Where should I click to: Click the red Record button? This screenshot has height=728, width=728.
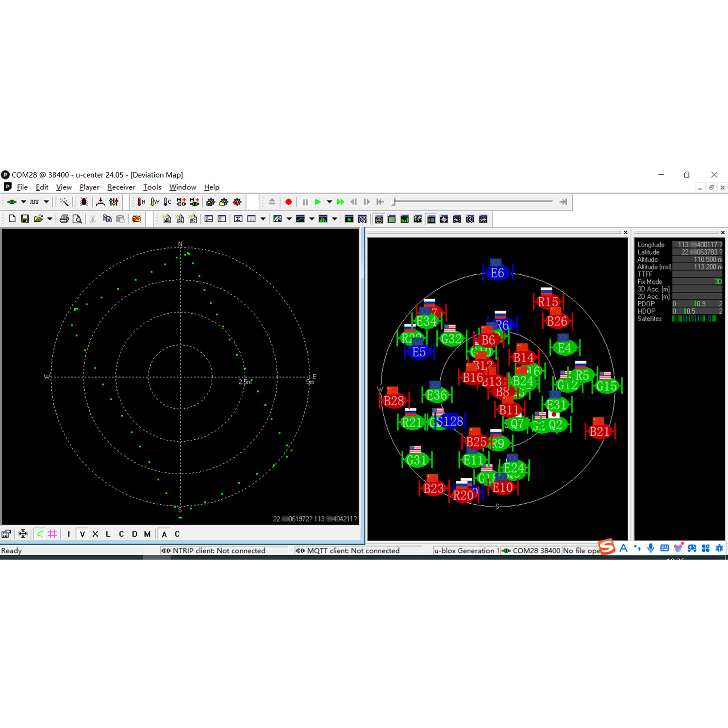(288, 202)
